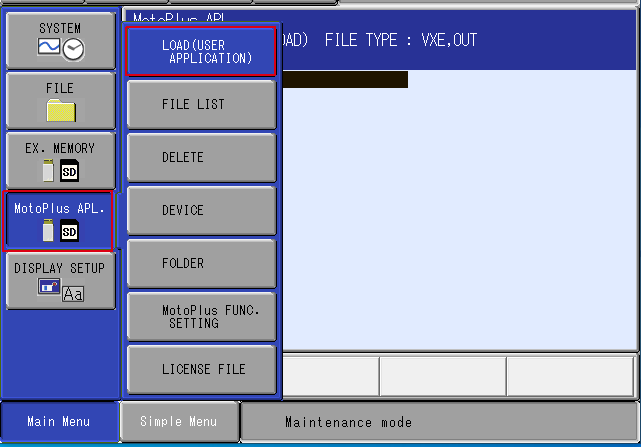Screen dimensions: 641x447
Task: Open the SYSTEM menu
Action: 61,40
